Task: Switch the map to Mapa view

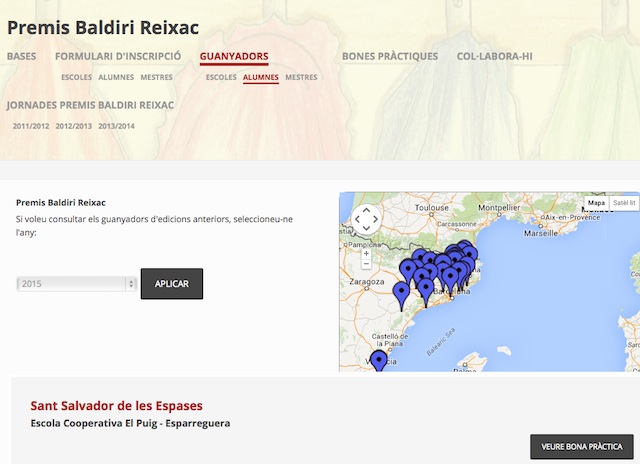Action: (x=596, y=202)
